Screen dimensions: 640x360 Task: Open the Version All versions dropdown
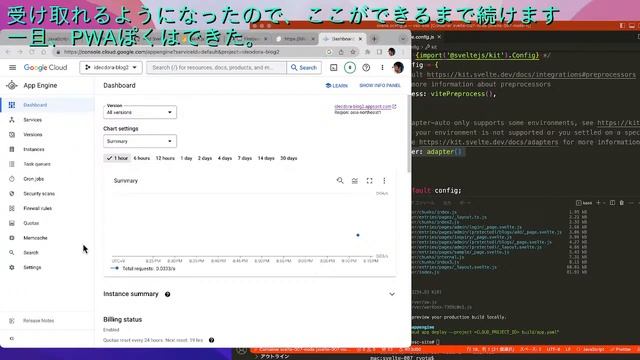click(x=140, y=112)
